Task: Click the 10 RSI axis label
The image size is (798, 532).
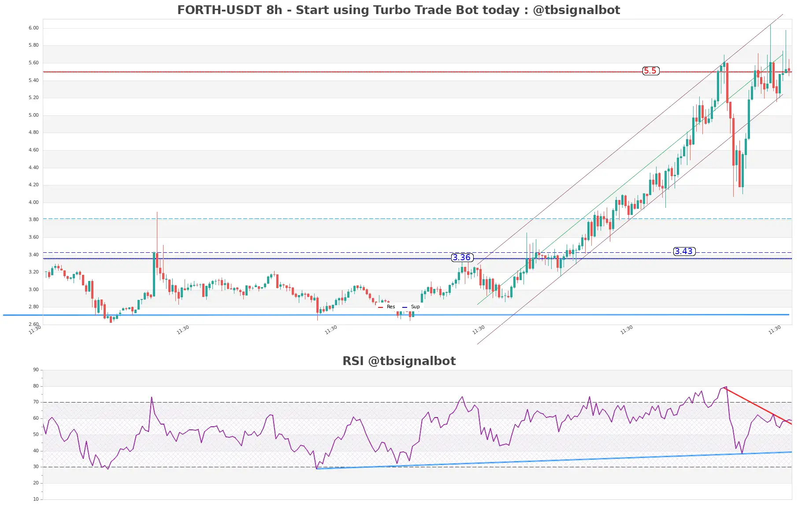Action: (x=36, y=499)
